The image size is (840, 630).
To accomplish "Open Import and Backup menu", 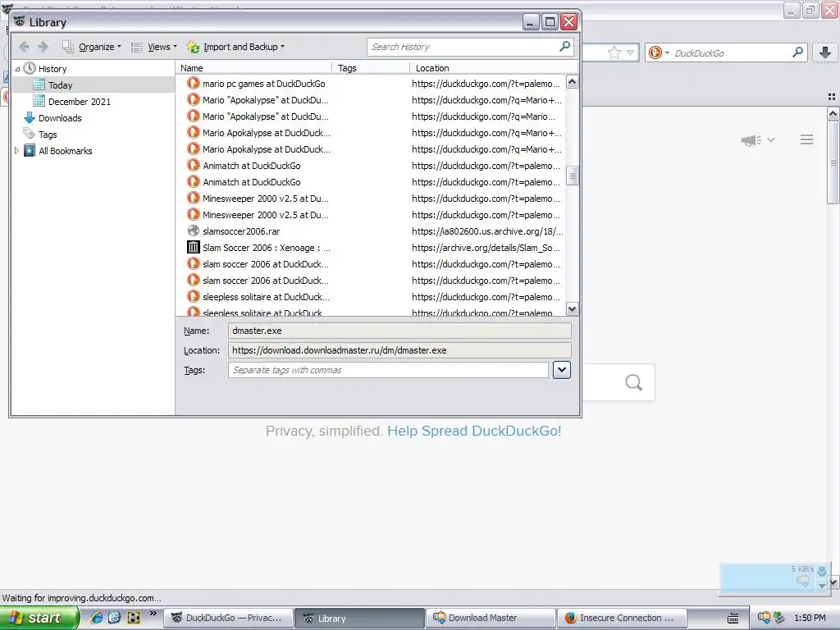I will point(235,47).
